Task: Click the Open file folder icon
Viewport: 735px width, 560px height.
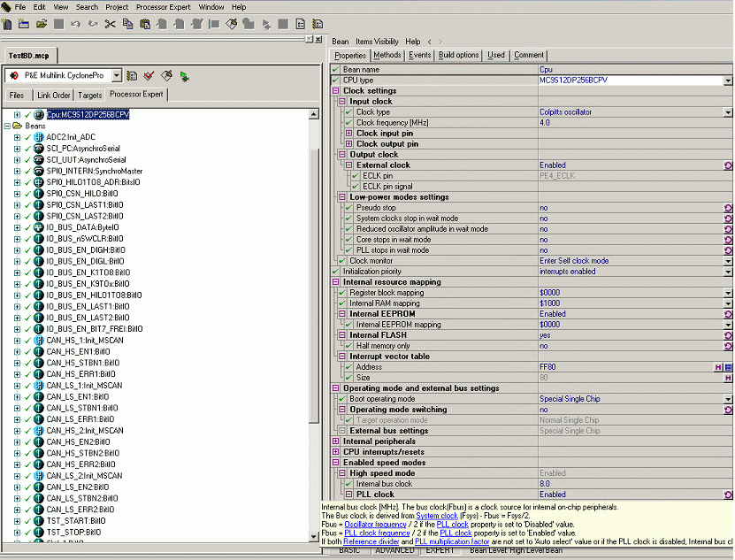Action: tap(42, 25)
